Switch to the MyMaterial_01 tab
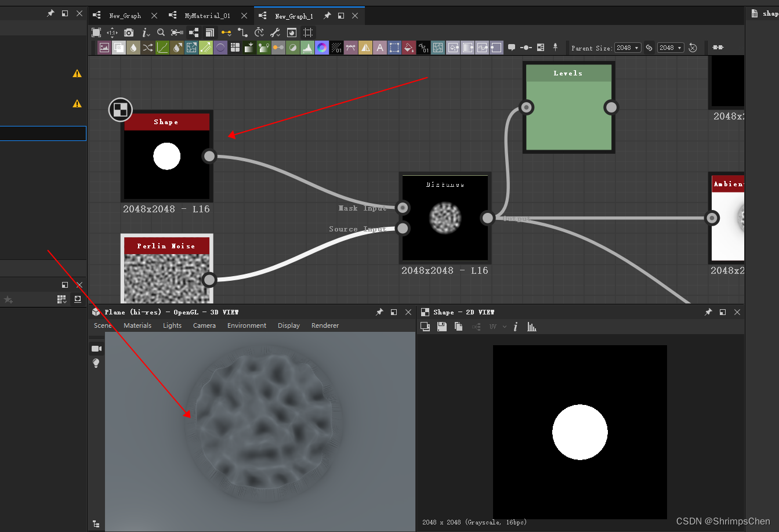 [208, 16]
